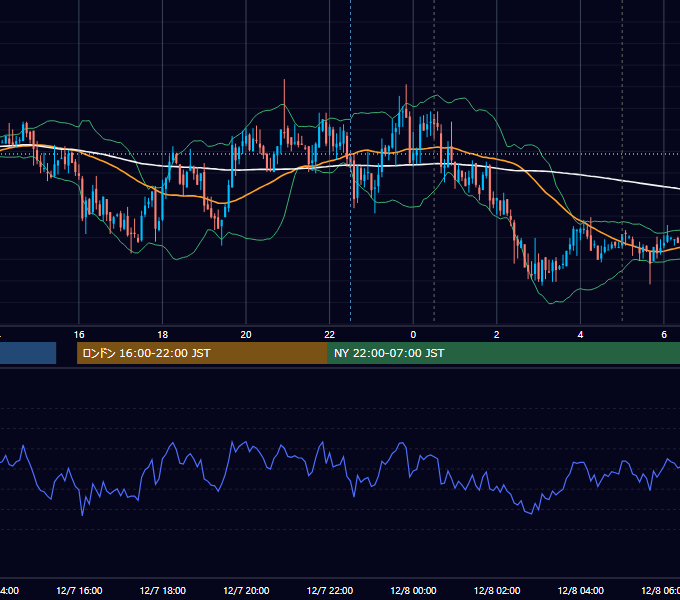Click the time label 22 on upper axis

(x=330, y=335)
